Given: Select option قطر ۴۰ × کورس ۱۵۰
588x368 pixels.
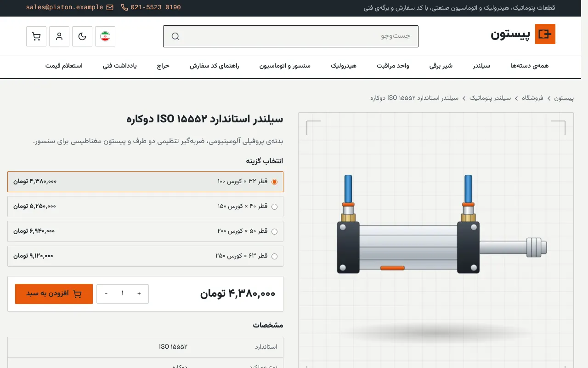Looking at the screenshot, I should 145,207.
